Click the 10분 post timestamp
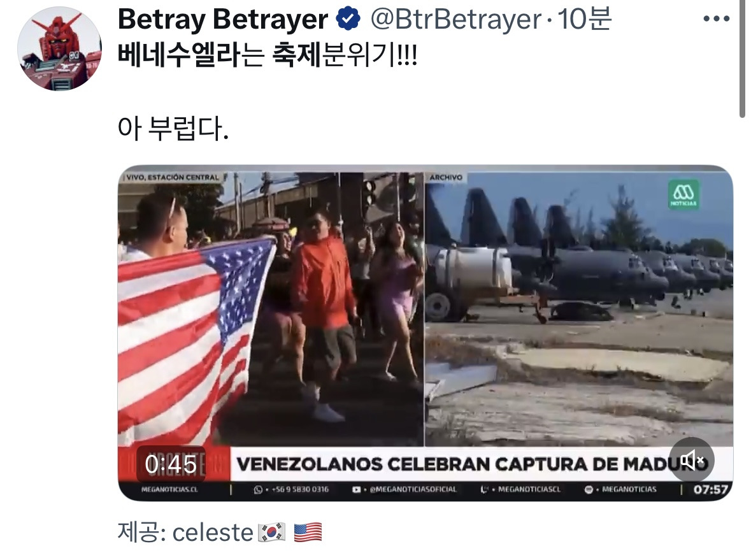 (x=584, y=19)
